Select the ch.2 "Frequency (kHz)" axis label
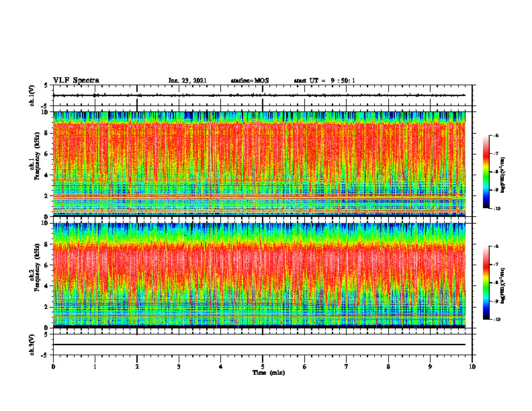Screen dimensions: 532x411 pos(37,267)
